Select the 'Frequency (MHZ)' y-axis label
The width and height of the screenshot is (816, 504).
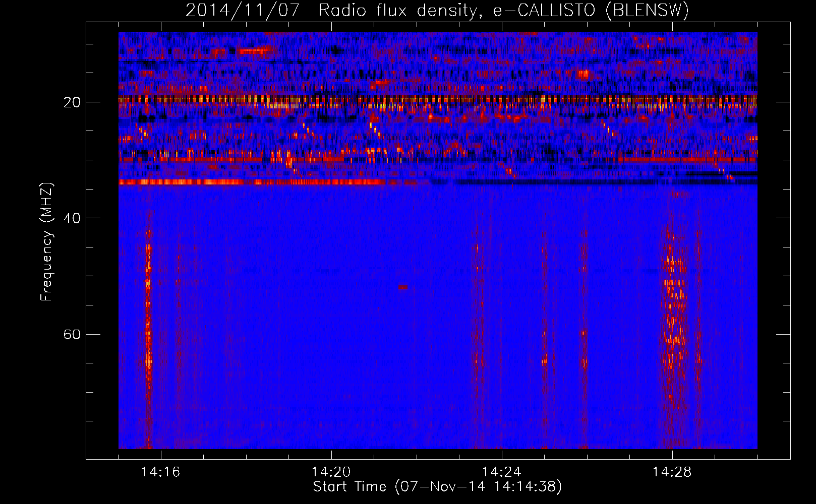[46, 242]
